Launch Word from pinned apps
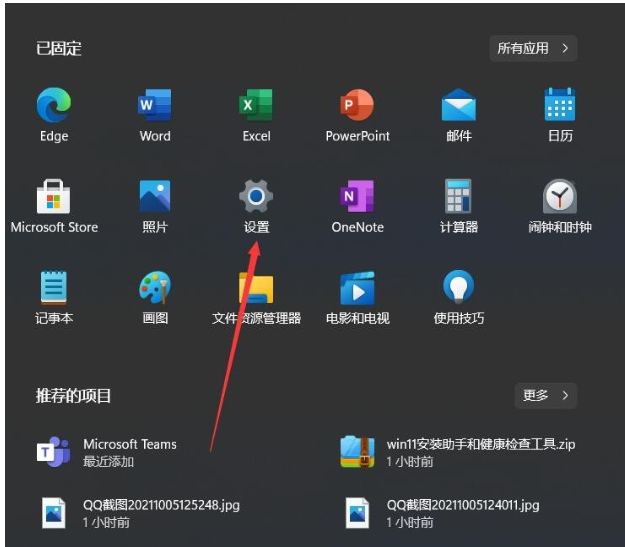The height and width of the screenshot is (547, 625). [x=155, y=105]
